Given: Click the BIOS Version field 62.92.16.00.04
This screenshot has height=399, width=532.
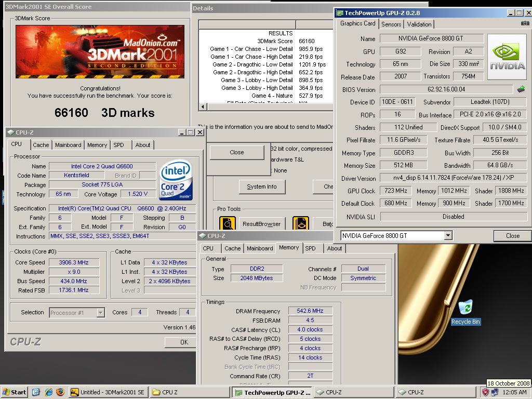Looking at the screenshot, I should 446,89.
